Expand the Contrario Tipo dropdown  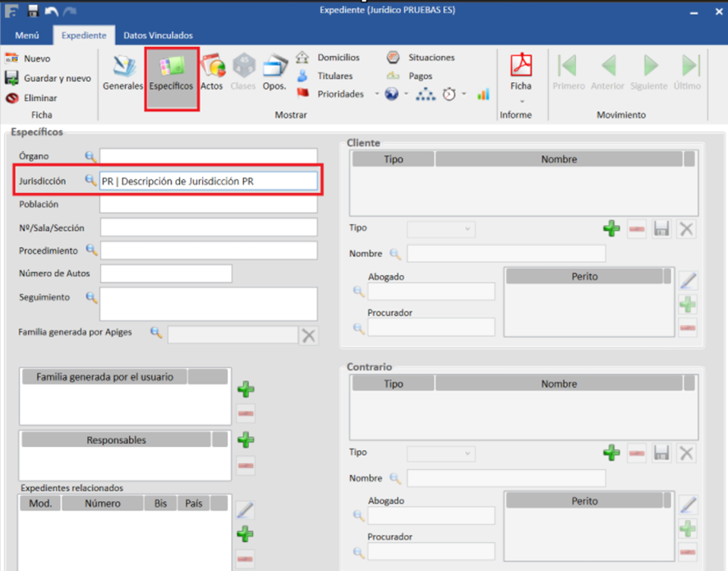coord(441,454)
